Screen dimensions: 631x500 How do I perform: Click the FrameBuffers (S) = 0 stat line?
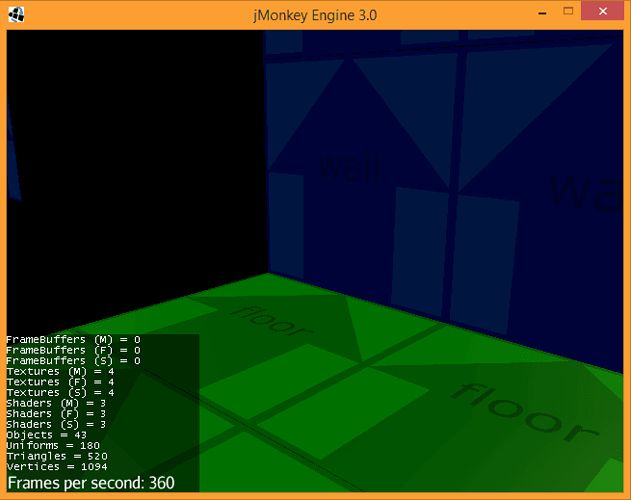point(73,361)
